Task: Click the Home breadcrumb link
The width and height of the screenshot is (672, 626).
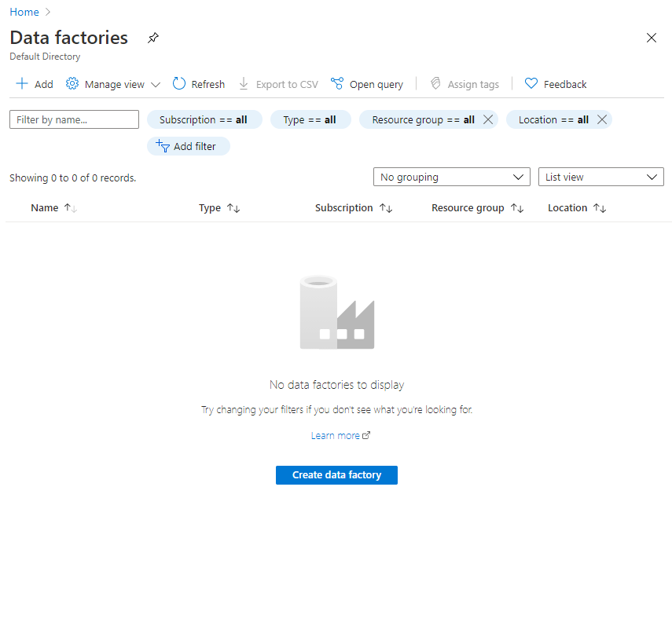Action: pyautogui.click(x=24, y=12)
